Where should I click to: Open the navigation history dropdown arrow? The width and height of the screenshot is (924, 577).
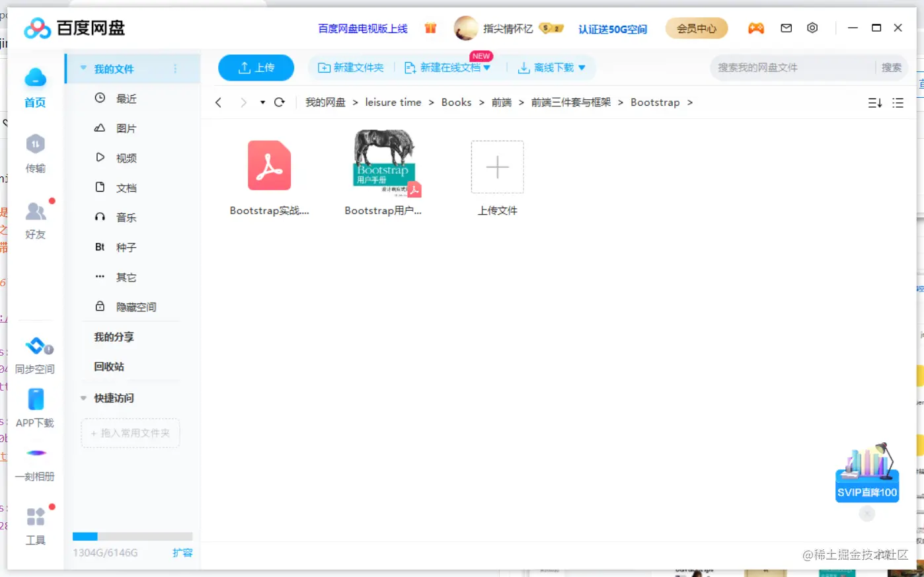(x=262, y=102)
